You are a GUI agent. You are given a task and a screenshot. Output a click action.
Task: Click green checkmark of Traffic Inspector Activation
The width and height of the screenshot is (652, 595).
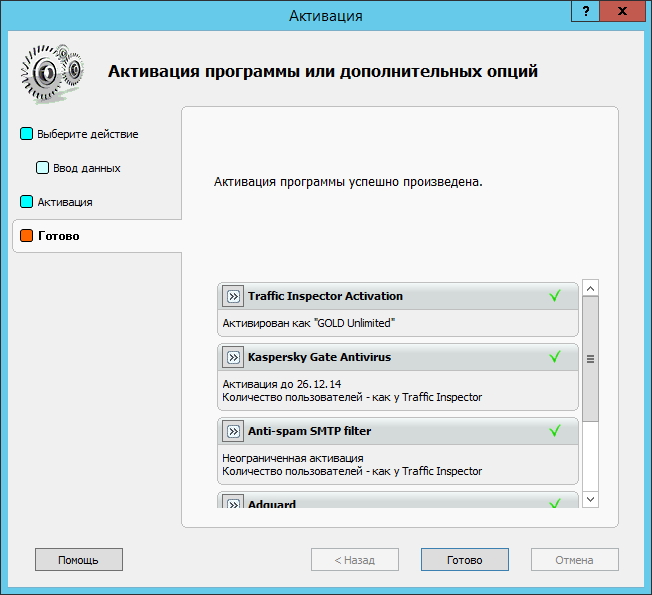click(x=555, y=296)
